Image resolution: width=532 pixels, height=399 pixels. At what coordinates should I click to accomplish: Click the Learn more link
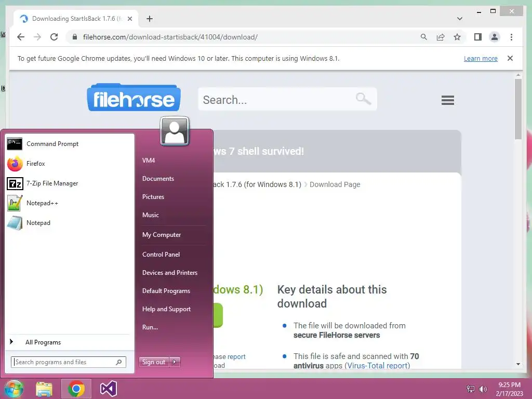[x=481, y=58]
